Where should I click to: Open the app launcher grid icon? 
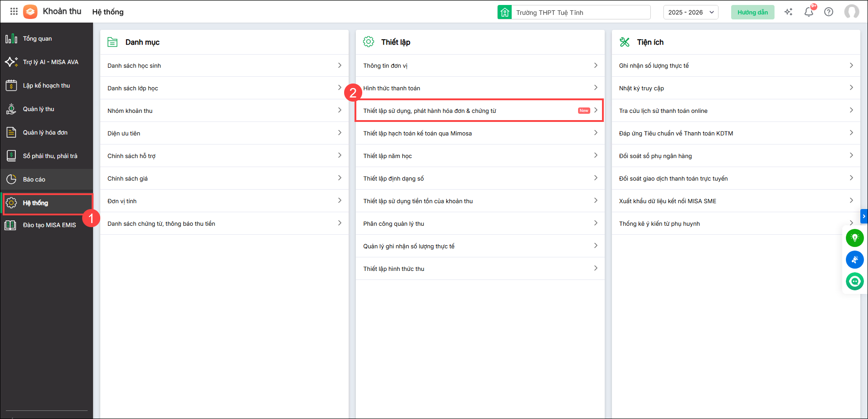14,12
